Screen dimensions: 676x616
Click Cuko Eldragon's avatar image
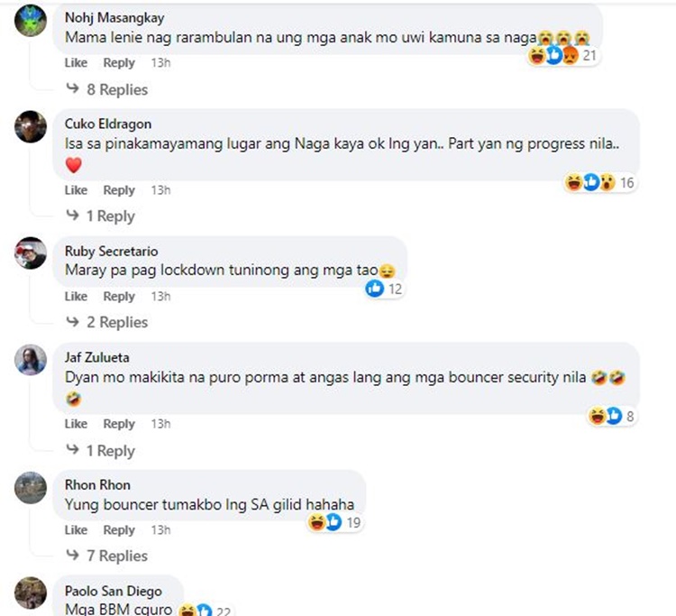pyautogui.click(x=31, y=127)
